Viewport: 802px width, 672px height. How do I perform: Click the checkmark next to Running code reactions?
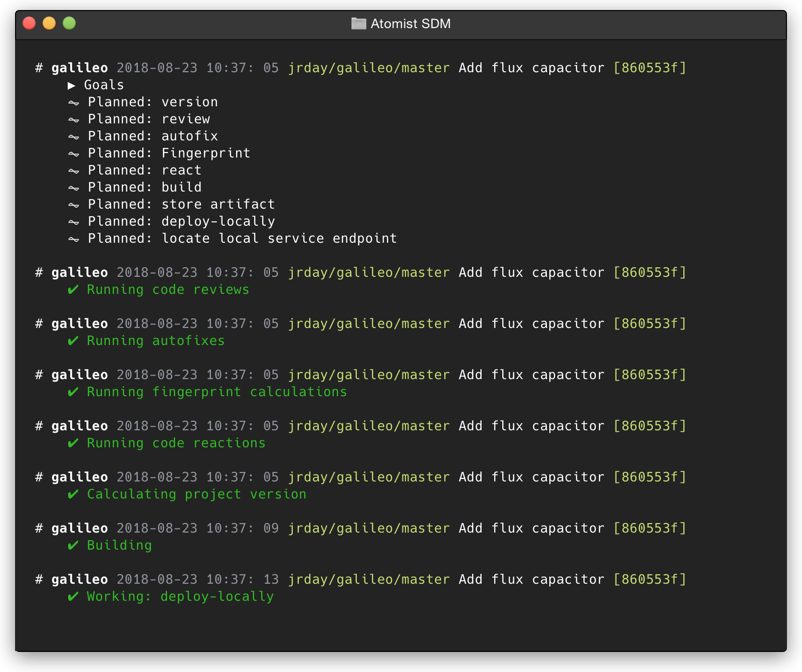coord(73,443)
